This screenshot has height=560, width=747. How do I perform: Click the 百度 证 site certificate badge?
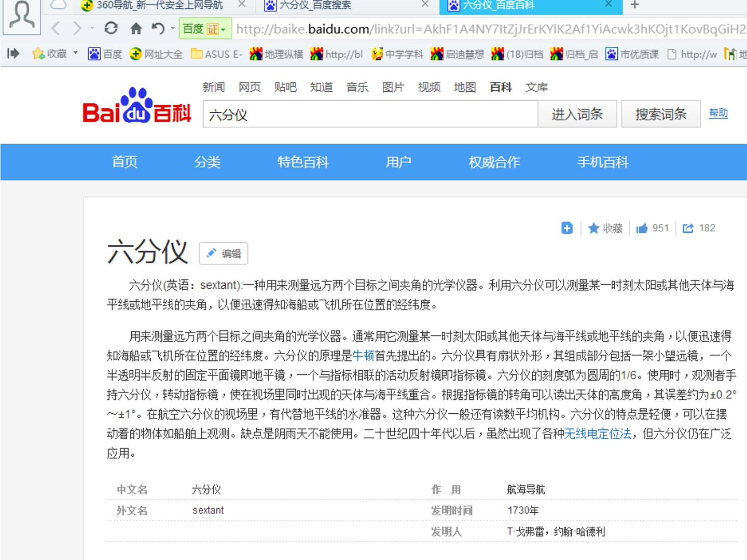[x=205, y=29]
